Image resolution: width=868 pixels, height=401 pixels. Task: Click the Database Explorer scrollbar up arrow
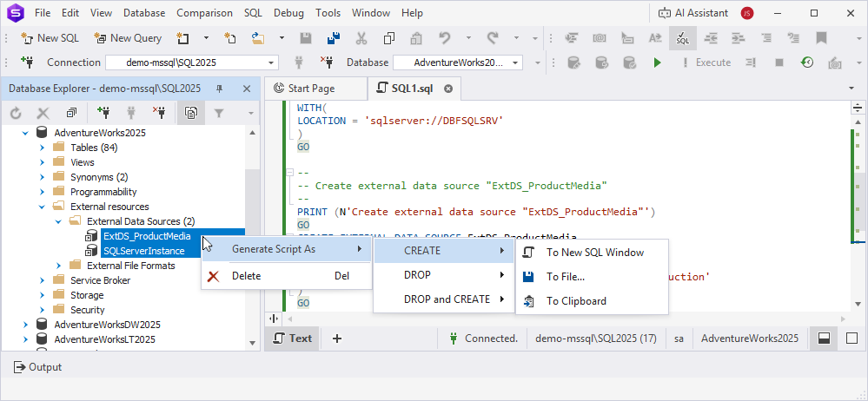253,133
